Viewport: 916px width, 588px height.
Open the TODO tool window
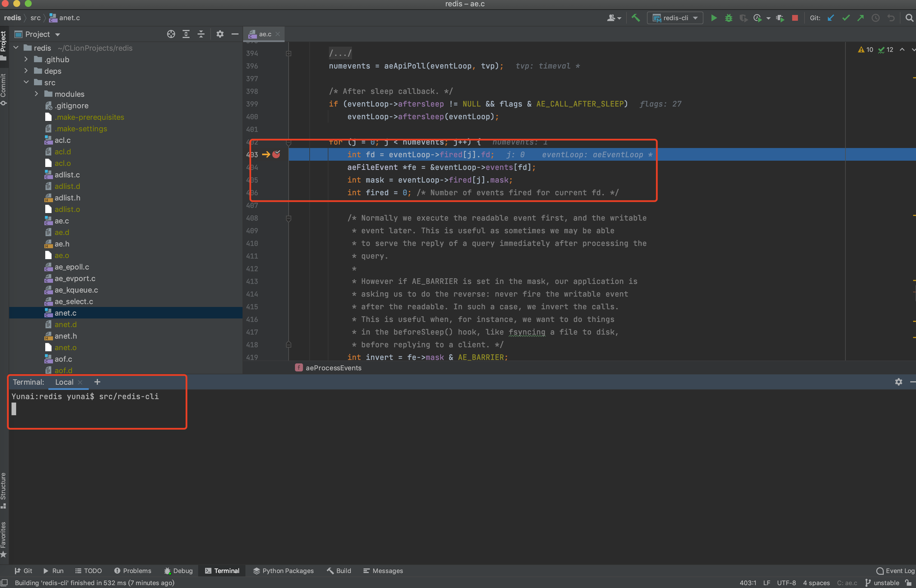coord(89,570)
